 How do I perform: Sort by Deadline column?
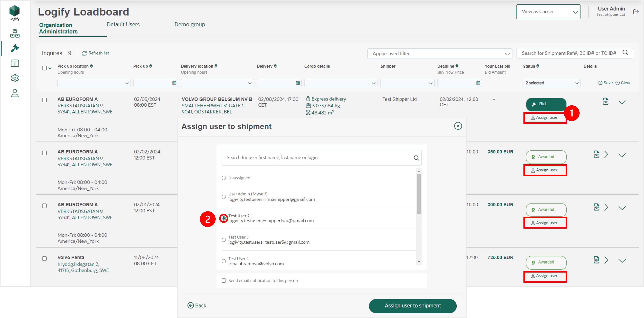(x=457, y=66)
